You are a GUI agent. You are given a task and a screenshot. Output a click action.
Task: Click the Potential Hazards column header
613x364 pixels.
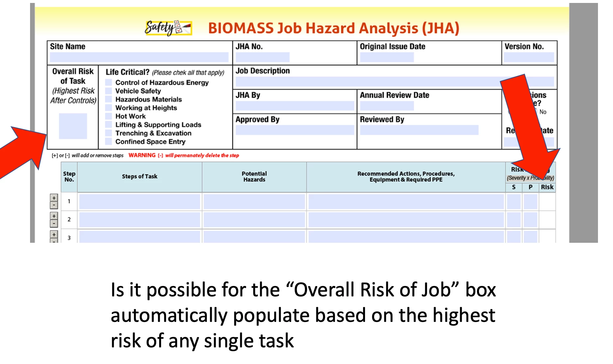(x=254, y=176)
